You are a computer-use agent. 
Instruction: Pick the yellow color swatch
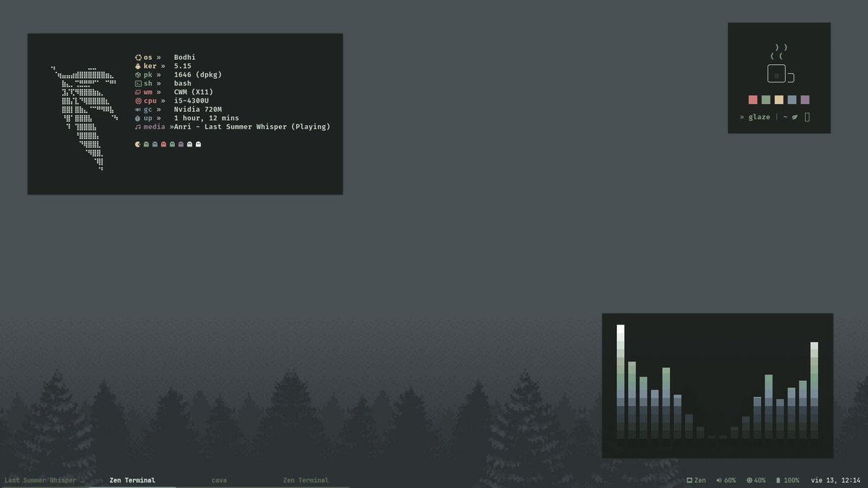pos(779,100)
